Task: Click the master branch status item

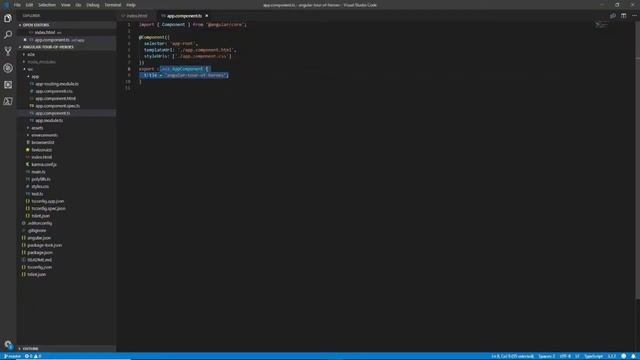Action: pyautogui.click(x=12, y=356)
